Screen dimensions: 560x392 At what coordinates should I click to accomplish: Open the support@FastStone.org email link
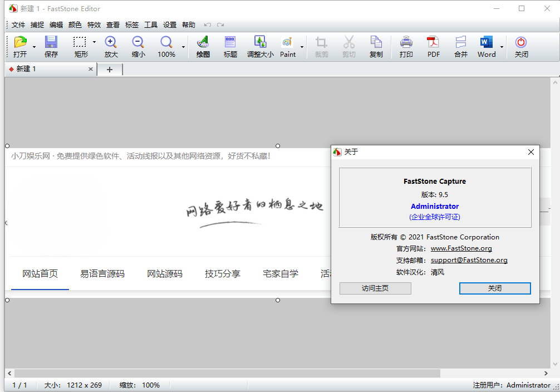(x=469, y=260)
